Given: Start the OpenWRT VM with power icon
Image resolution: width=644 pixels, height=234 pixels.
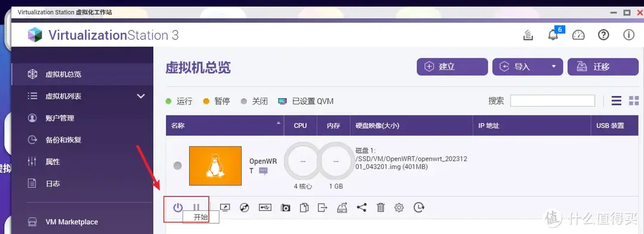Looking at the screenshot, I should pos(178,207).
